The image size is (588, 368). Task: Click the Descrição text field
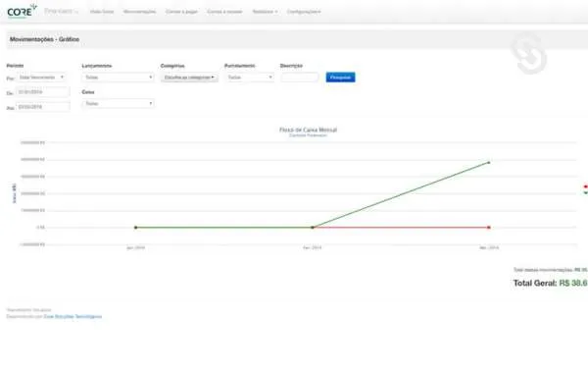(x=299, y=78)
